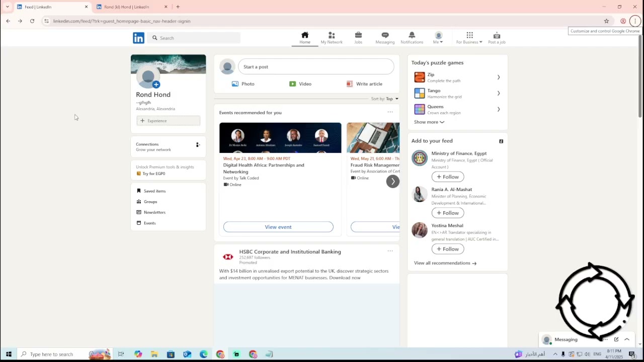Add a Photo to a post
The height and width of the screenshot is (362, 644).
click(x=243, y=84)
